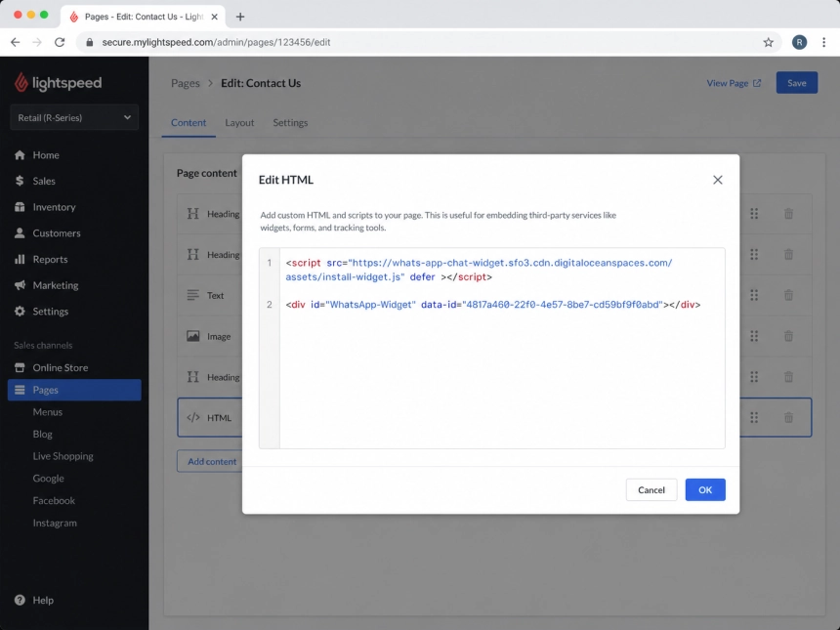The height and width of the screenshot is (630, 840).
Task: Delete the Image block with trash icon
Action: pos(788,336)
